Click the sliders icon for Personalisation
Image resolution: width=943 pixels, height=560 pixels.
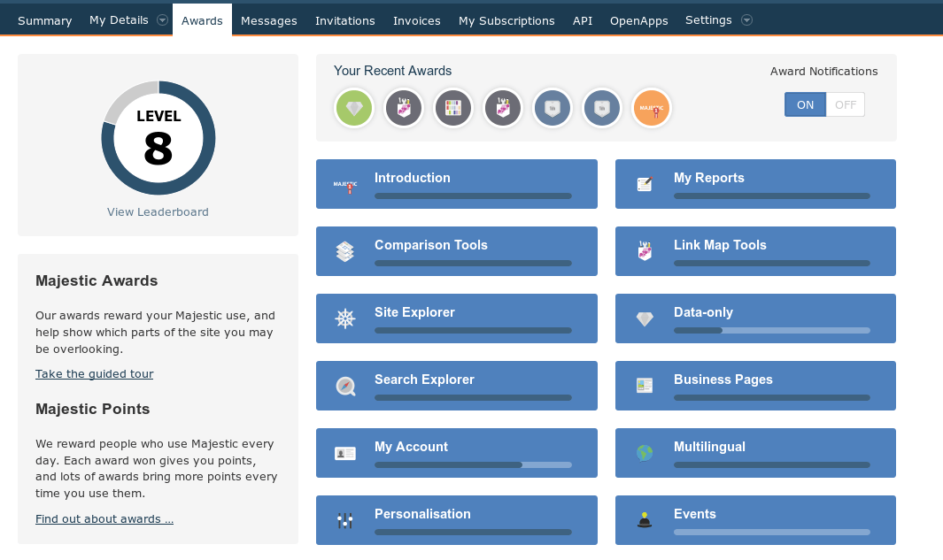tap(345, 520)
